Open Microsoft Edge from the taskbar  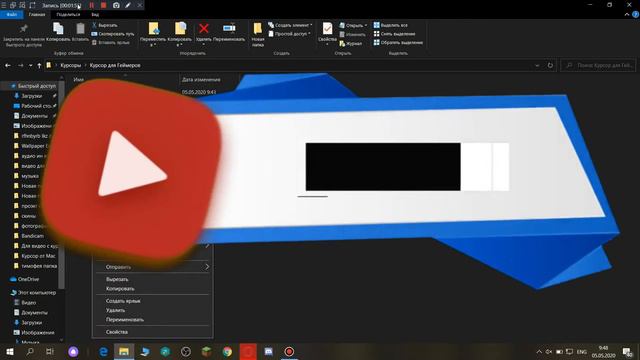click(103, 351)
